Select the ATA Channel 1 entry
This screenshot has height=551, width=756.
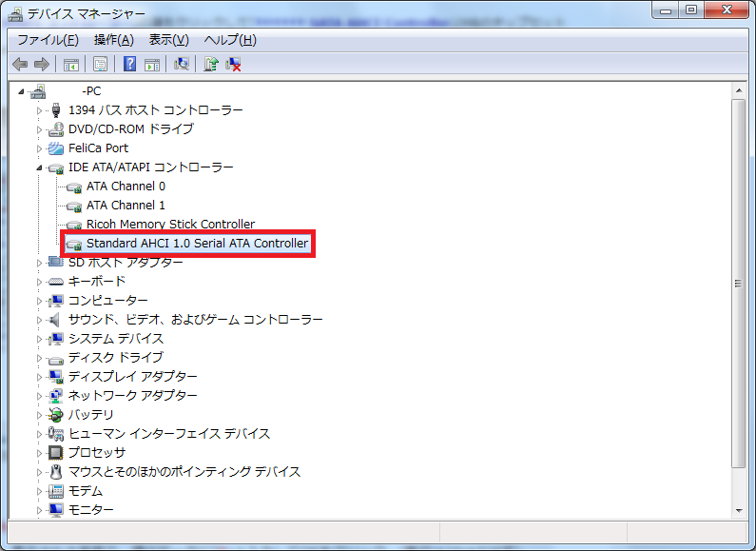[126, 205]
